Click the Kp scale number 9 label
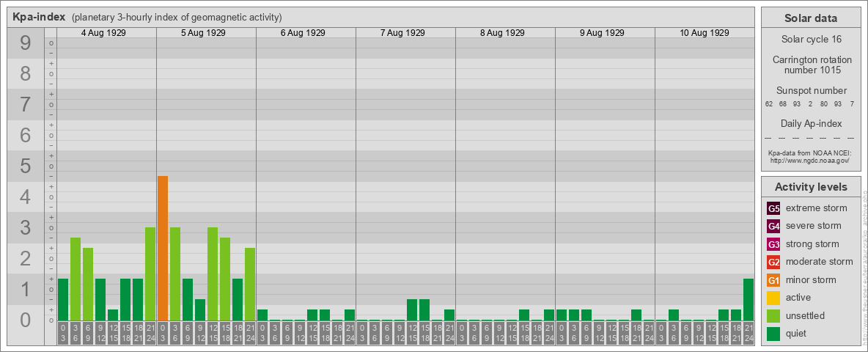The width and height of the screenshot is (868, 352). [x=25, y=43]
